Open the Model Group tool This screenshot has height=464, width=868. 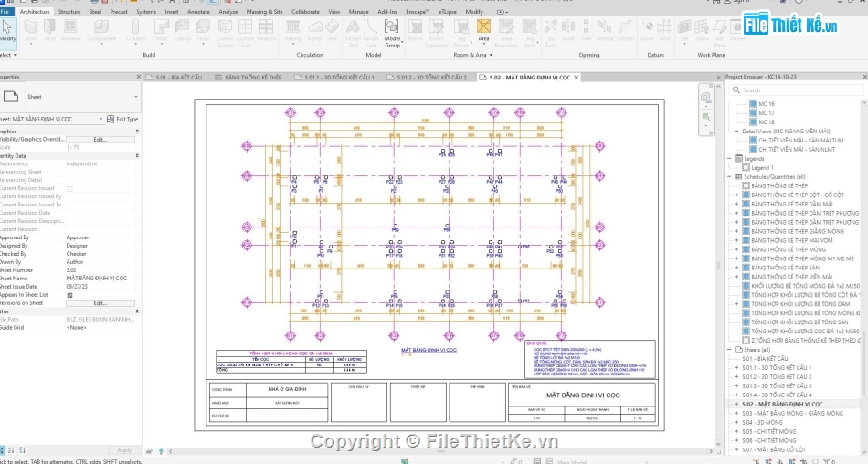coord(392,33)
